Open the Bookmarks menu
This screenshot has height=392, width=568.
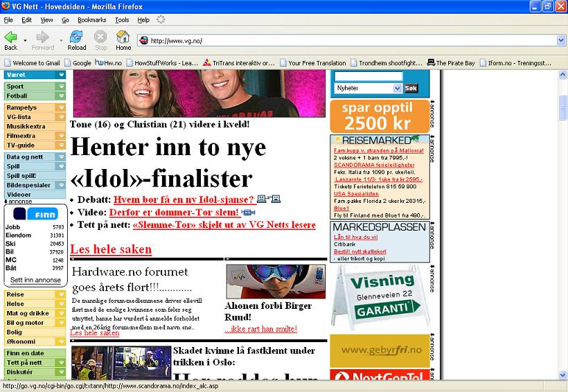click(x=91, y=20)
